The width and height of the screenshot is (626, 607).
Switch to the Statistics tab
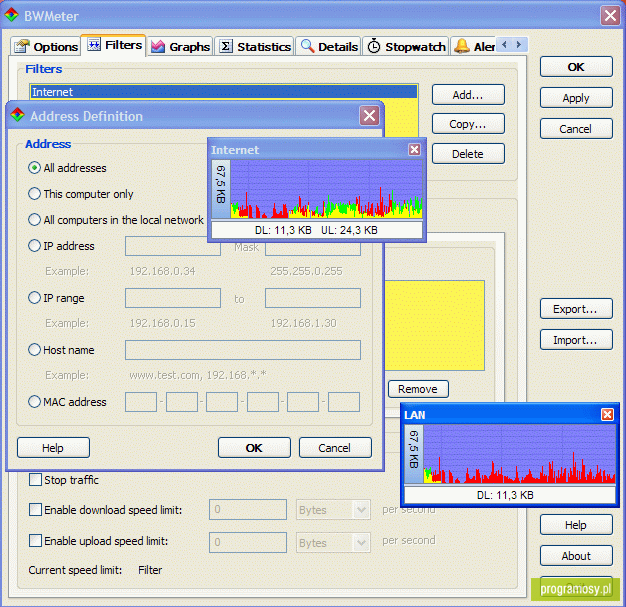(255, 47)
